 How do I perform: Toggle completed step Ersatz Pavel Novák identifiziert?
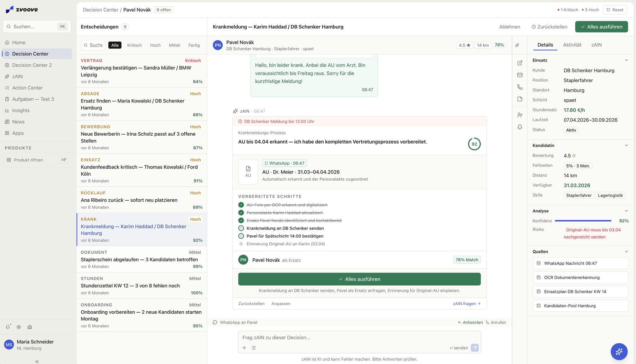point(241,221)
